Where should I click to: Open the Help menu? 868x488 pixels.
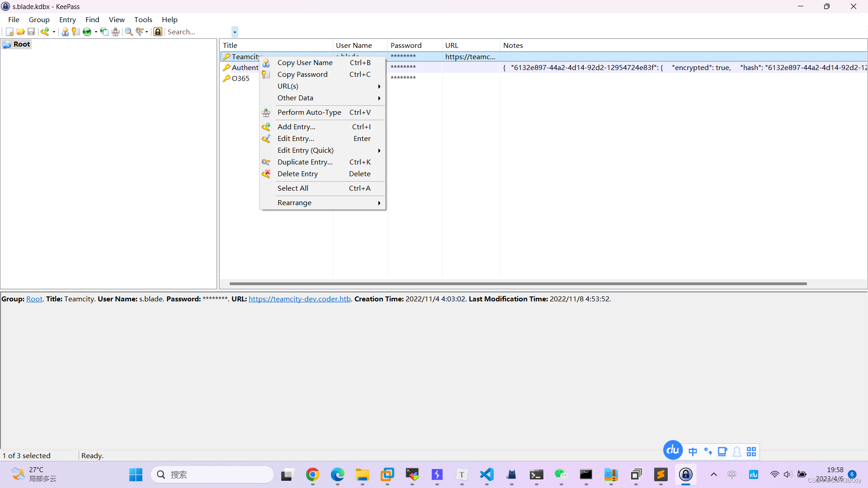point(170,19)
